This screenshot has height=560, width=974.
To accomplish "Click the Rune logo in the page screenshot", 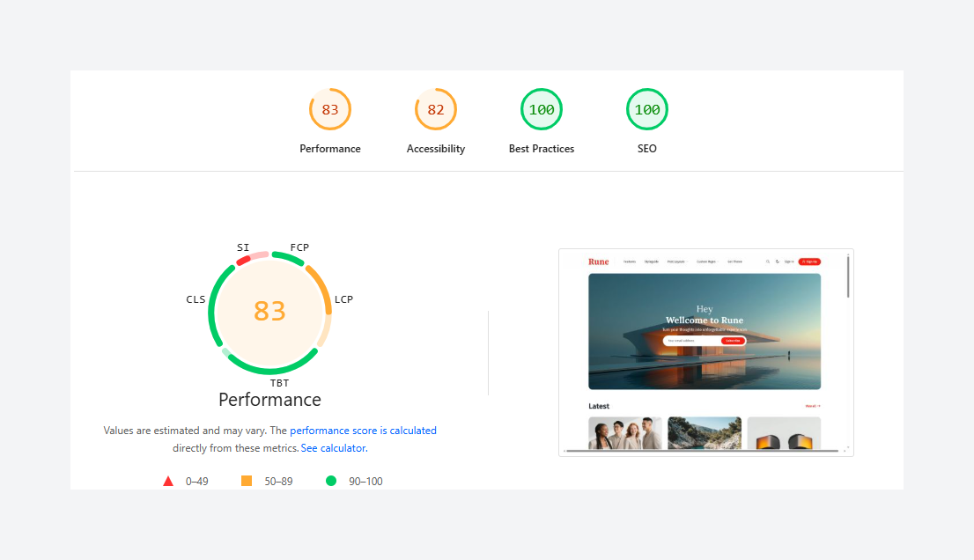I will (598, 262).
